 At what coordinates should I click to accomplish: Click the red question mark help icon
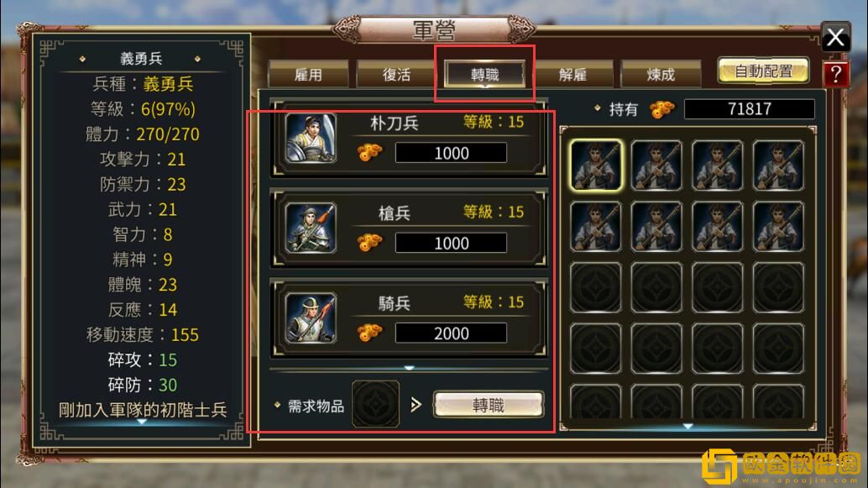[835, 74]
